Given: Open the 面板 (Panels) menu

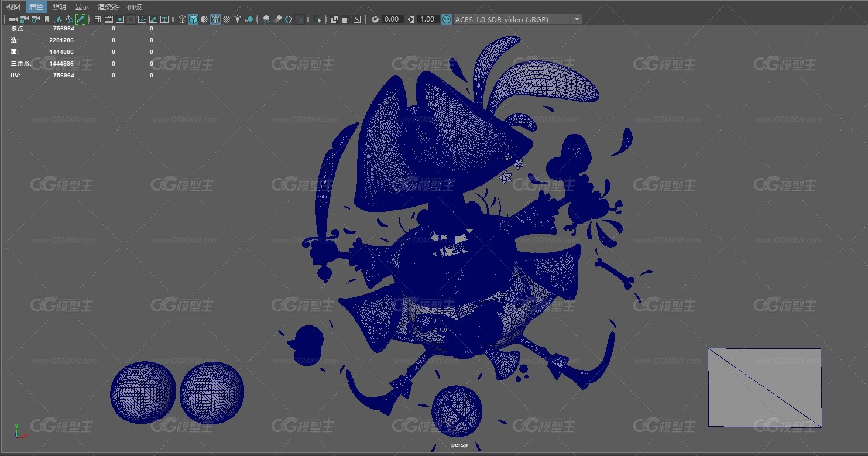Looking at the screenshot, I should click(x=135, y=6).
